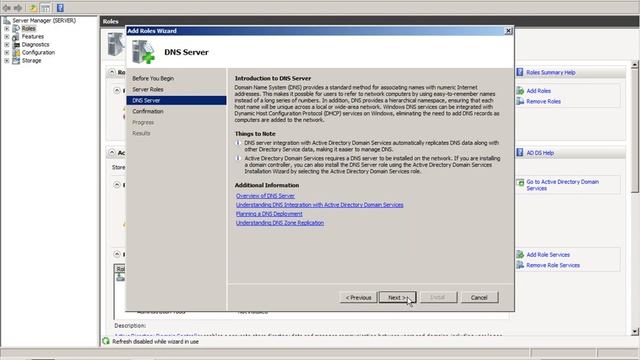Click the Forward arrow toolbar icon
The height and width of the screenshot is (360, 640).
pyautogui.click(x=18, y=8)
